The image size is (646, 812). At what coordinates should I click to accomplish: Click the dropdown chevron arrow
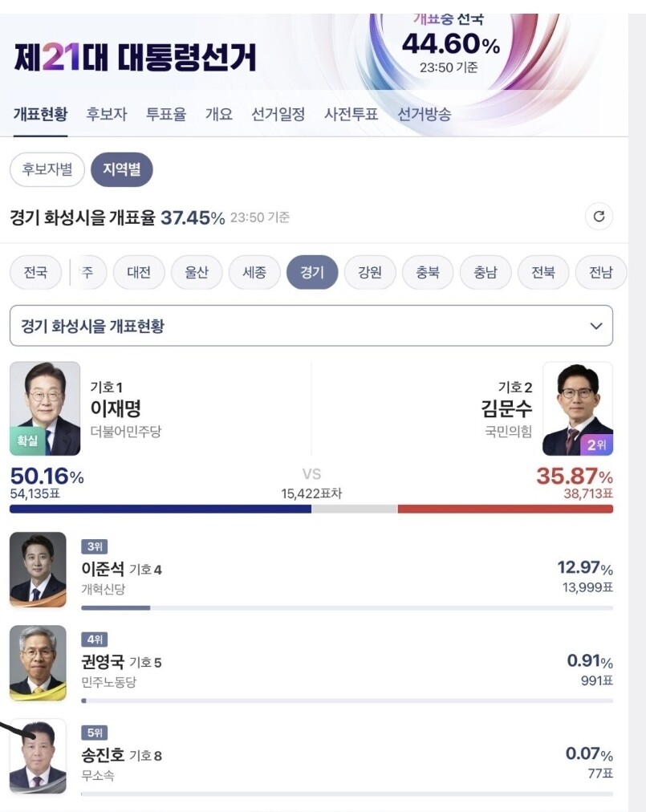point(596,326)
